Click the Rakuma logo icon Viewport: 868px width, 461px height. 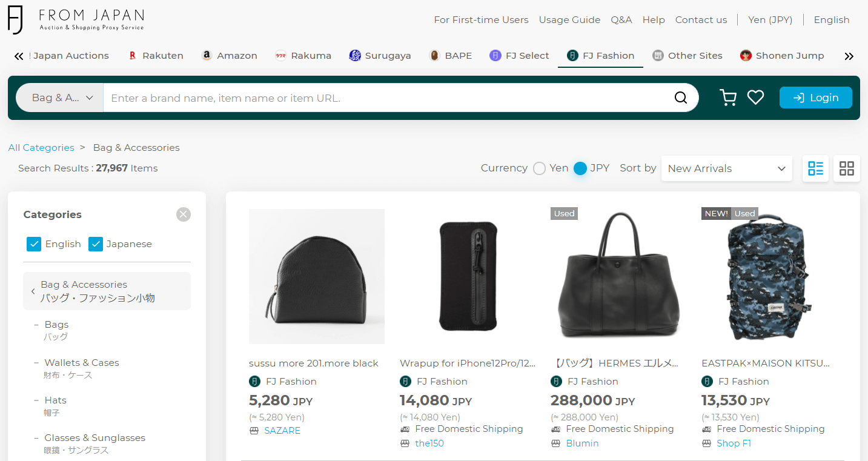pyautogui.click(x=280, y=56)
